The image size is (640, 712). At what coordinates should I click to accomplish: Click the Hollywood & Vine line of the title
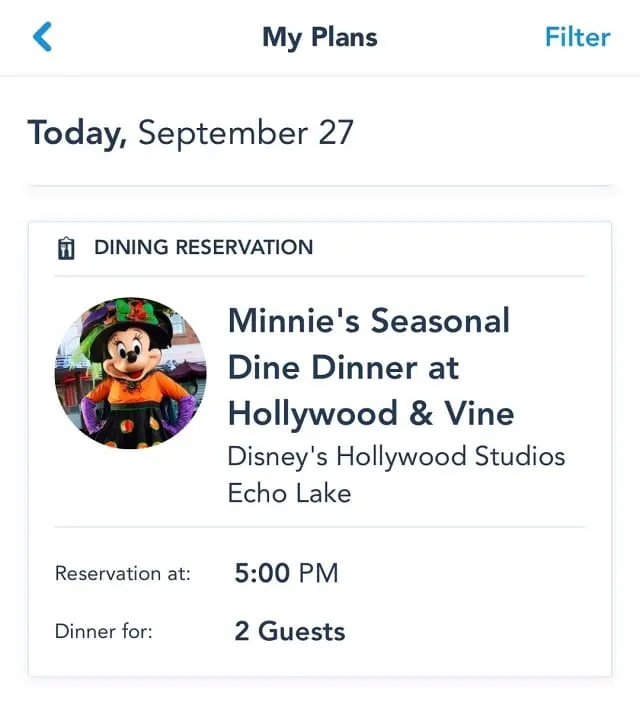click(371, 414)
